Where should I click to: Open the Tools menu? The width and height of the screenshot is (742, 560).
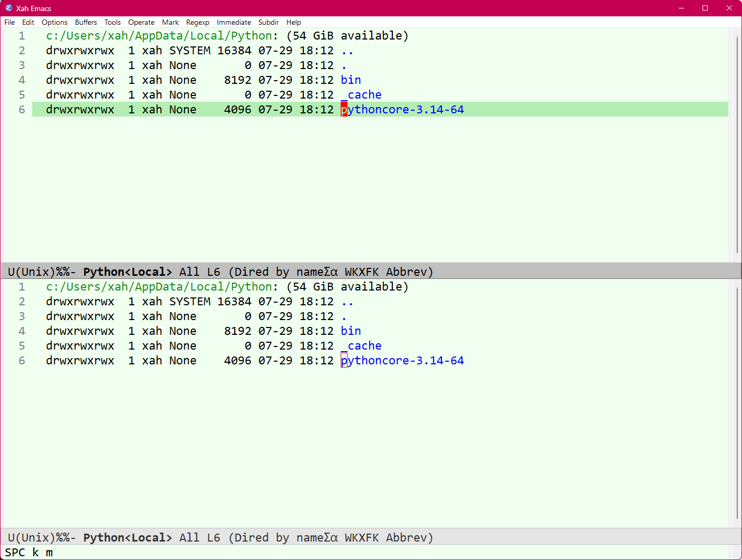112,22
